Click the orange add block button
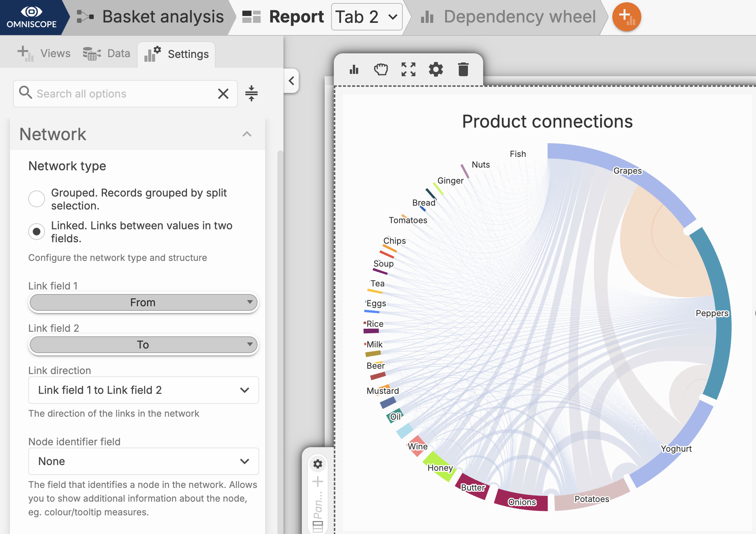The height and width of the screenshot is (534, 756). coord(626,17)
